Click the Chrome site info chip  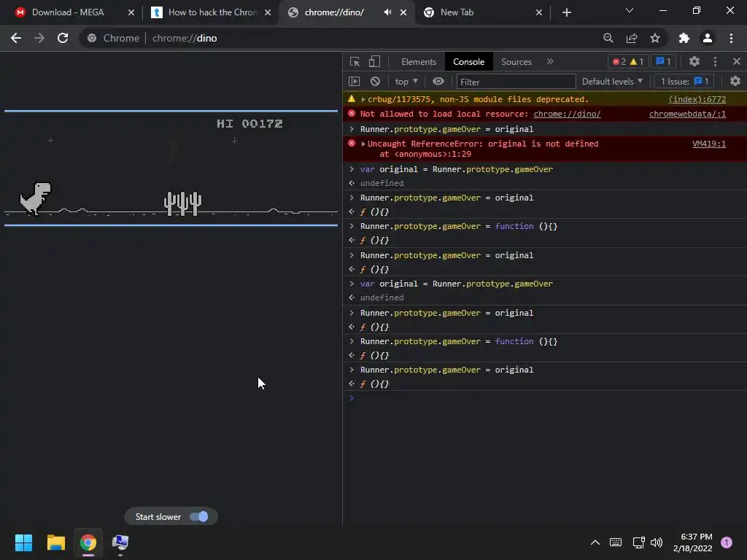pos(114,38)
